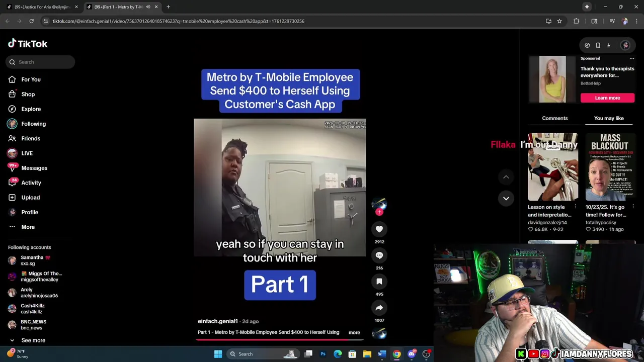
Task: Open Miggs Of The... account
Action: 35,277
